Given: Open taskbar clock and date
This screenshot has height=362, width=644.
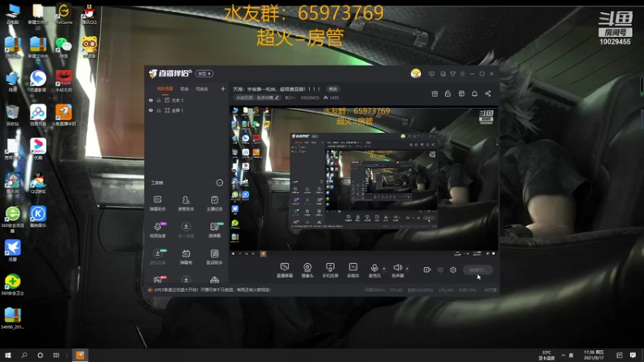Looking at the screenshot, I should pos(594,355).
